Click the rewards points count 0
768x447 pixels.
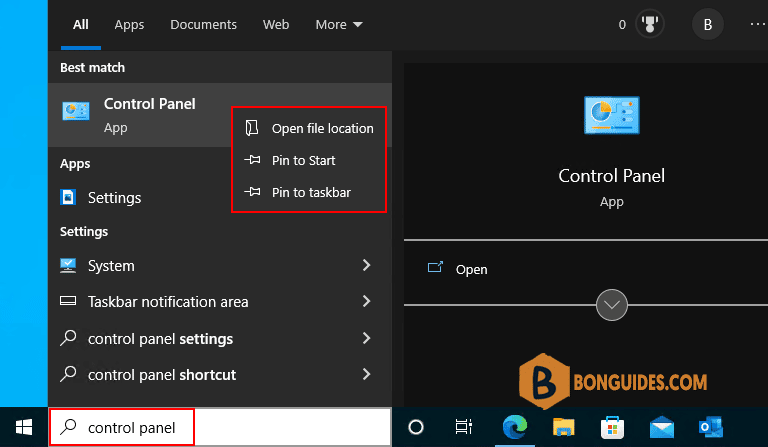(x=622, y=24)
